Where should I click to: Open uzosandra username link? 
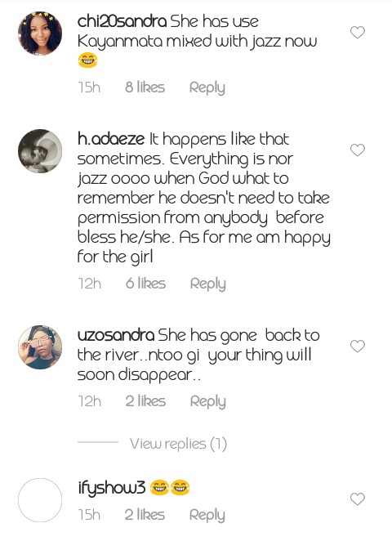116,335
